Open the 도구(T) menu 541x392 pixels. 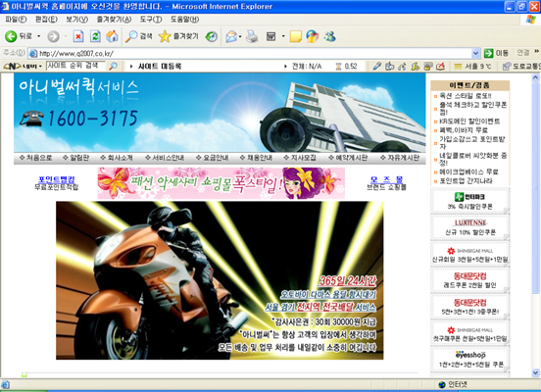click(151, 20)
